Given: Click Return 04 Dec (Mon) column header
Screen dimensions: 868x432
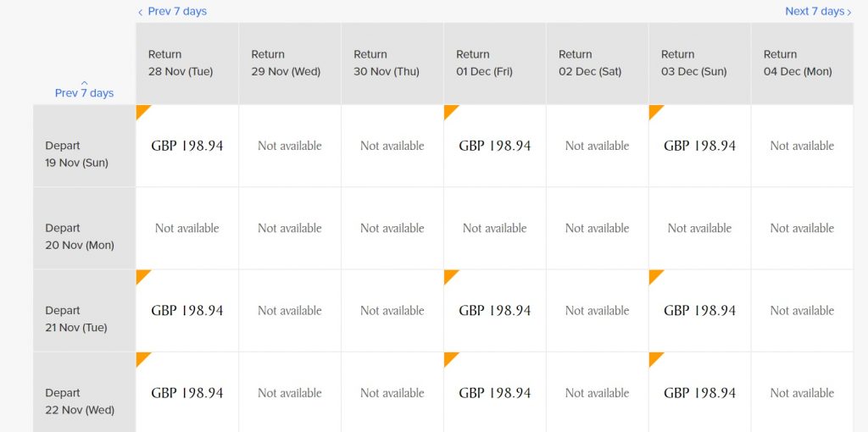Looking at the screenshot, I should pyautogui.click(x=802, y=63).
